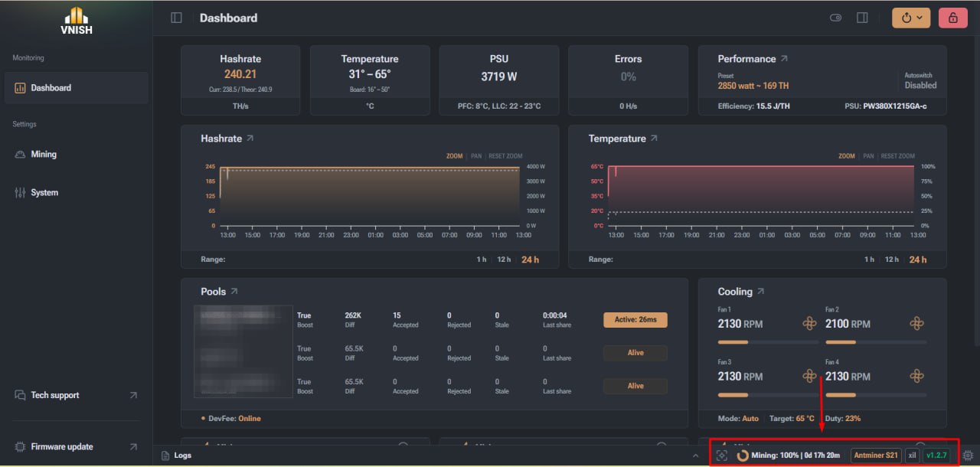The width and height of the screenshot is (980, 467).
Task: Click external arrow next to Tech support
Action: [133, 395]
